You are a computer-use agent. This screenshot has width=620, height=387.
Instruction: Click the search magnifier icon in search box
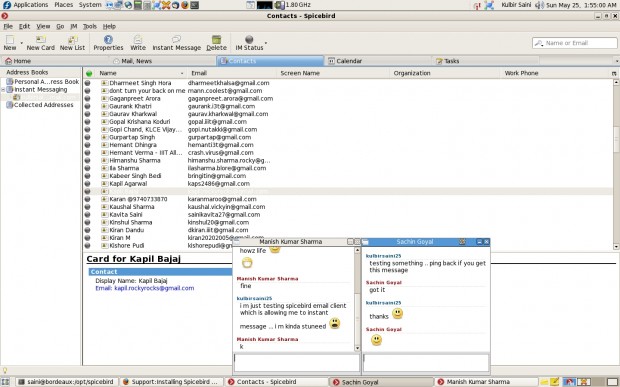click(539, 43)
